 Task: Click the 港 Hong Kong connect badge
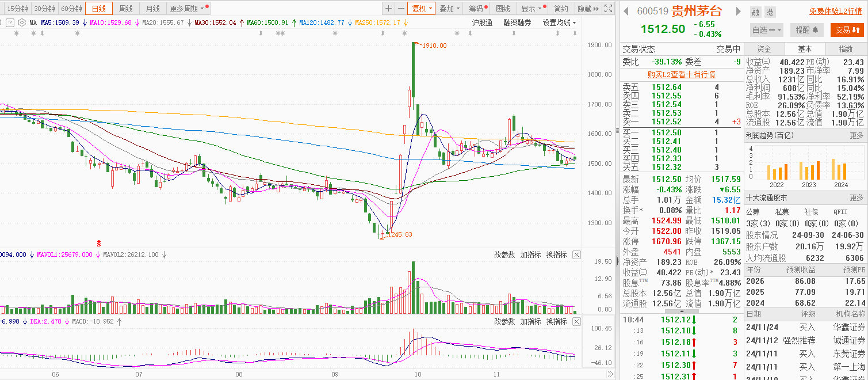[770, 12]
